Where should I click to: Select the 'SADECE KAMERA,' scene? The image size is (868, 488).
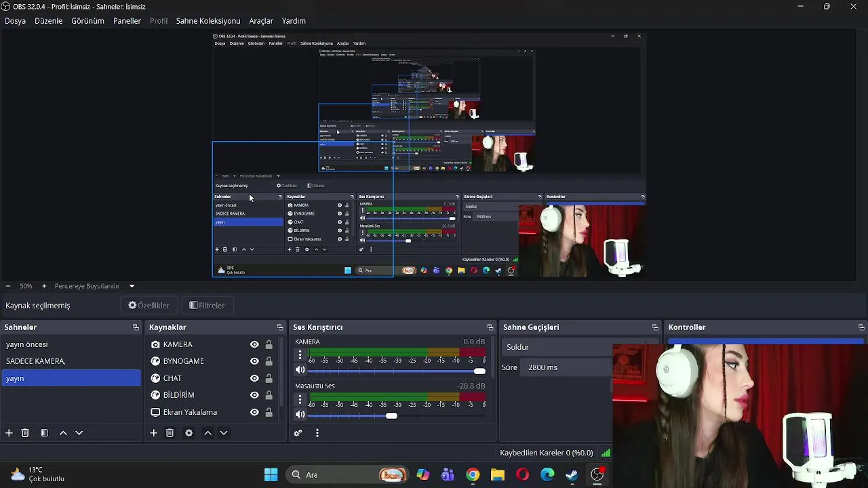pos(71,361)
